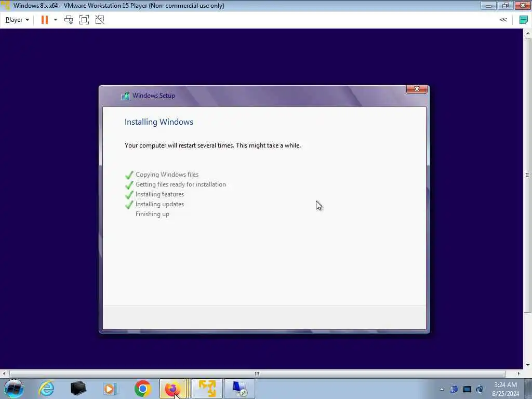532x399 pixels.
Task: Toggle Unity mode icon
Action: [100, 20]
